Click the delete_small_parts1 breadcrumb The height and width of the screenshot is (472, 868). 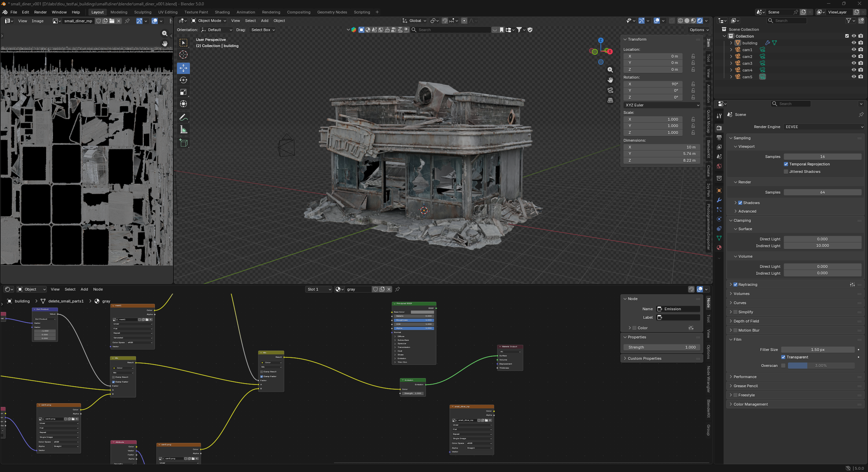(66, 301)
